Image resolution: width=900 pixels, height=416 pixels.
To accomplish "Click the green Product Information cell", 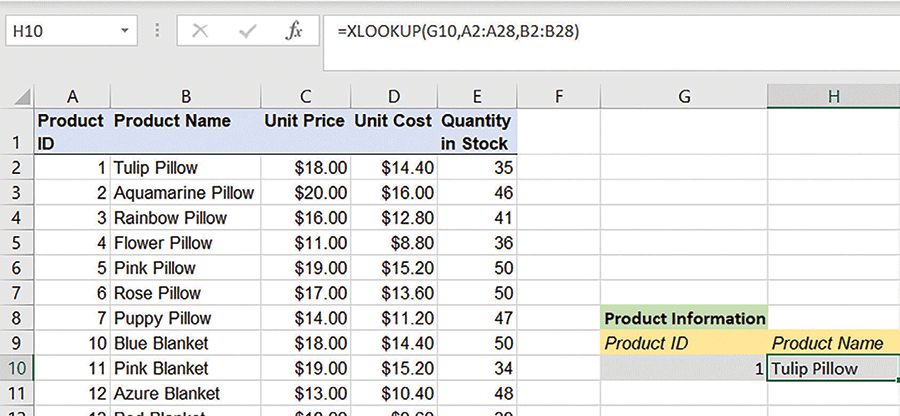I will (x=684, y=318).
